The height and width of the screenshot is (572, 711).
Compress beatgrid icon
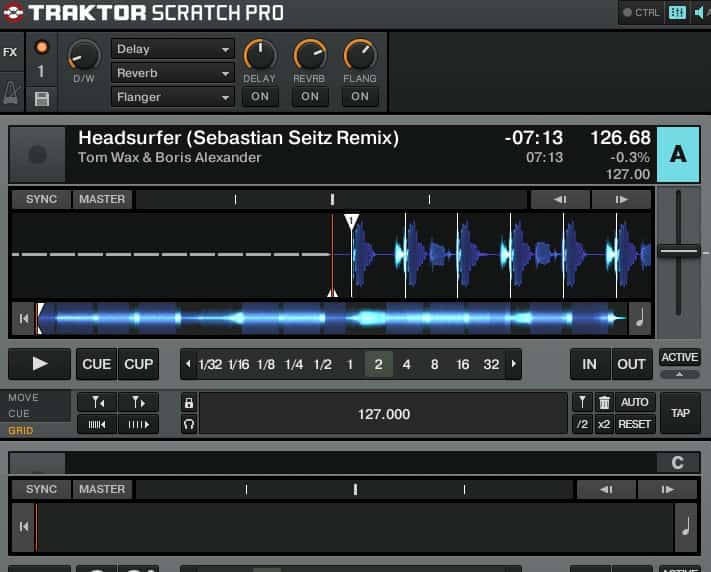(97, 425)
